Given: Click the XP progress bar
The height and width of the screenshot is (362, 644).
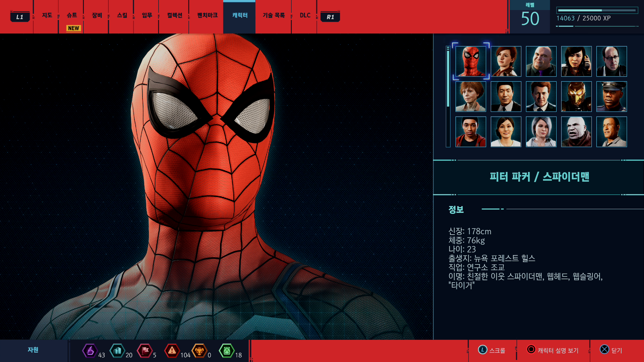Looking at the screenshot, I should pyautogui.click(x=597, y=10).
